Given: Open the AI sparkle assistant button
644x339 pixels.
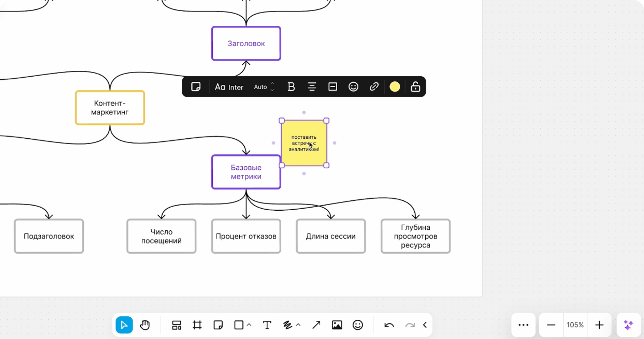Looking at the screenshot, I should pyautogui.click(x=628, y=325).
